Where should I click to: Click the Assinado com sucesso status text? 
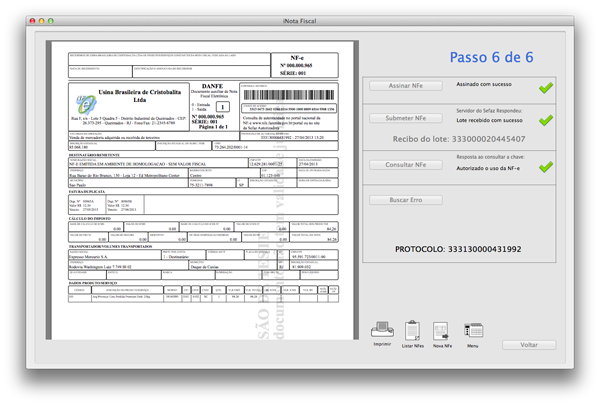484,84
